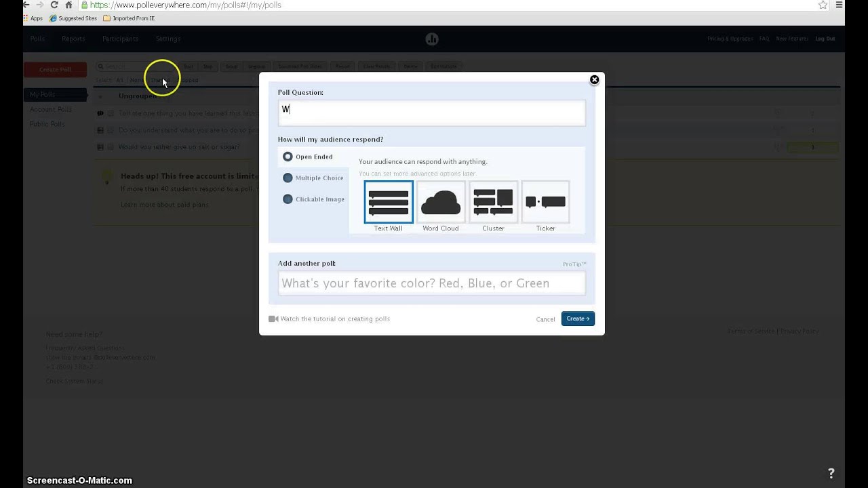Open the New Features link
The width and height of the screenshot is (868, 488).
click(x=792, y=39)
